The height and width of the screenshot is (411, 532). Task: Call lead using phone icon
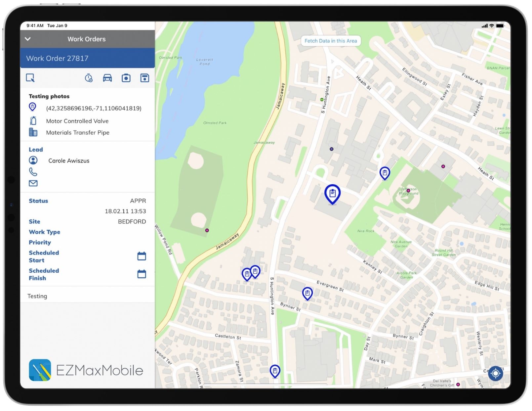(33, 172)
